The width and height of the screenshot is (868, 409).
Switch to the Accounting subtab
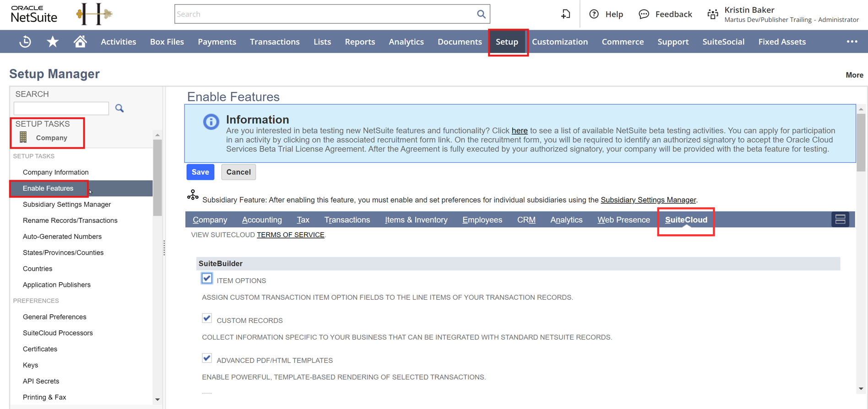(262, 220)
